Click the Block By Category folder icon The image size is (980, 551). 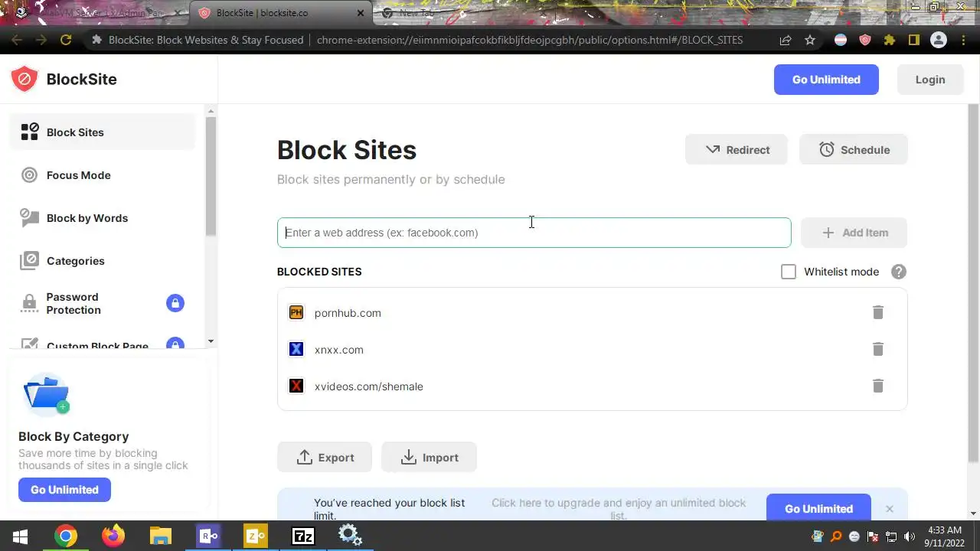tap(47, 393)
